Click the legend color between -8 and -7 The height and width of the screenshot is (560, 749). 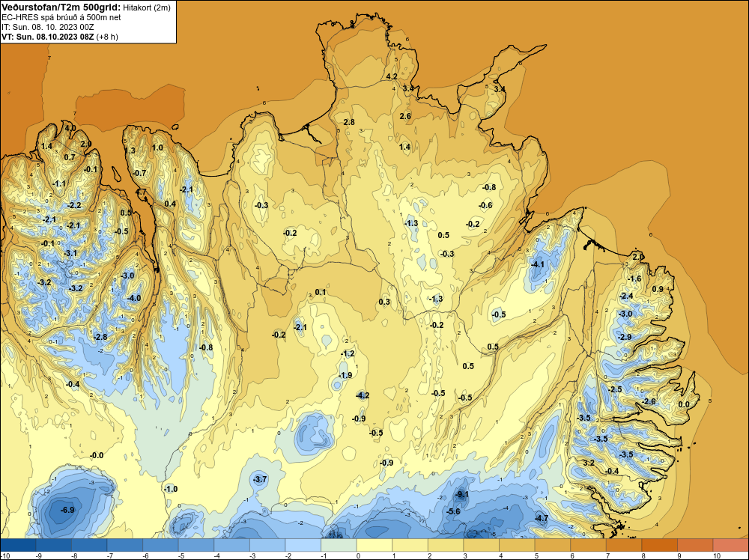[x=89, y=545]
